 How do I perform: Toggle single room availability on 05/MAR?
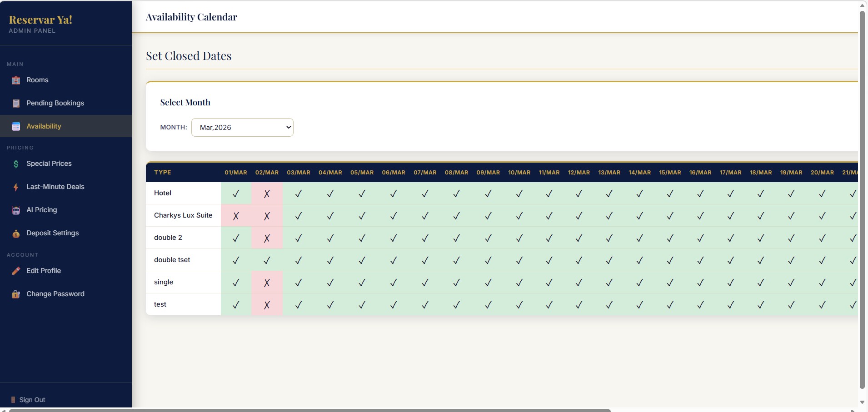pos(362,283)
